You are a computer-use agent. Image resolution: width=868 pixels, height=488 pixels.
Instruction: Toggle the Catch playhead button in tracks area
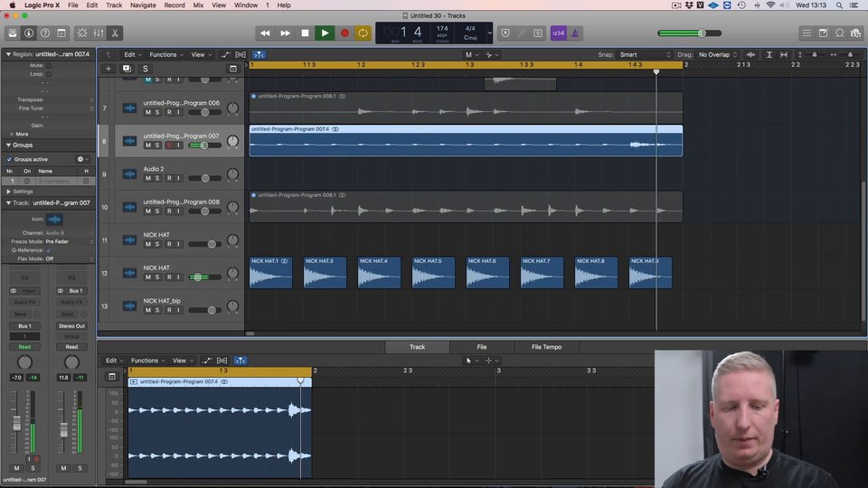259,55
